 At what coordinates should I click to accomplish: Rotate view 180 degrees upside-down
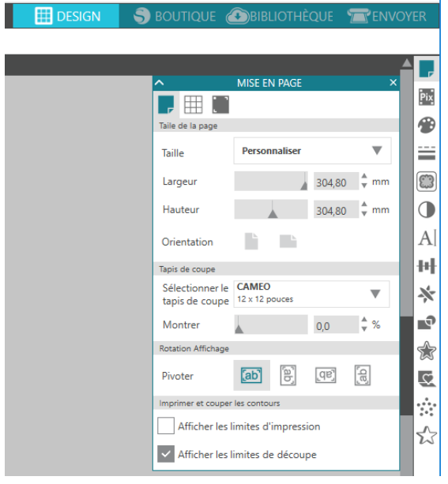coord(326,375)
